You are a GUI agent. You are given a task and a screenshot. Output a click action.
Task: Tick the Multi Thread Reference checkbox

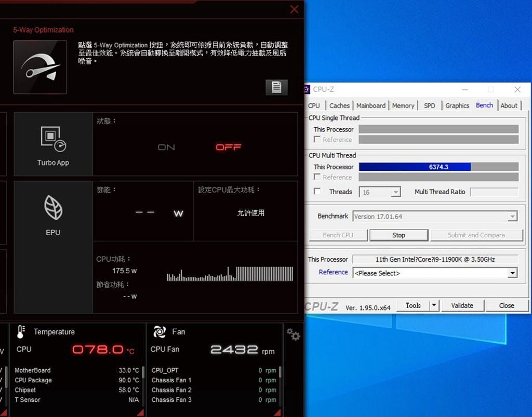[317, 177]
